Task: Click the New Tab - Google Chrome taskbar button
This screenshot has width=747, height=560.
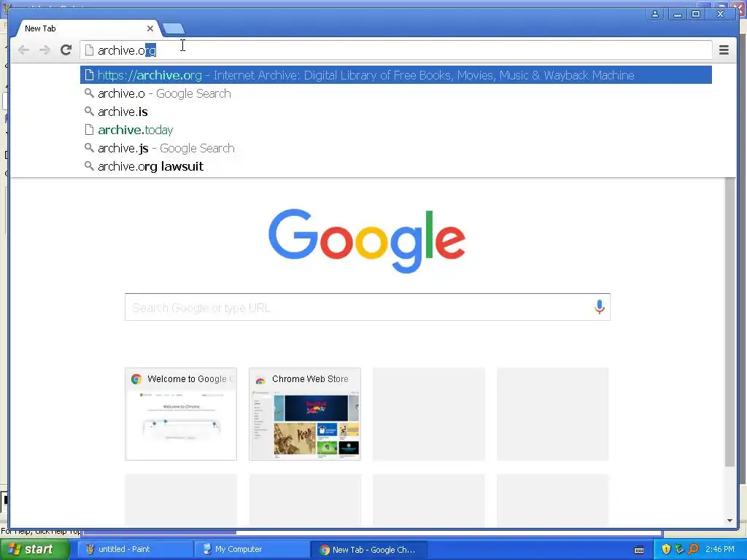Action: (368, 549)
